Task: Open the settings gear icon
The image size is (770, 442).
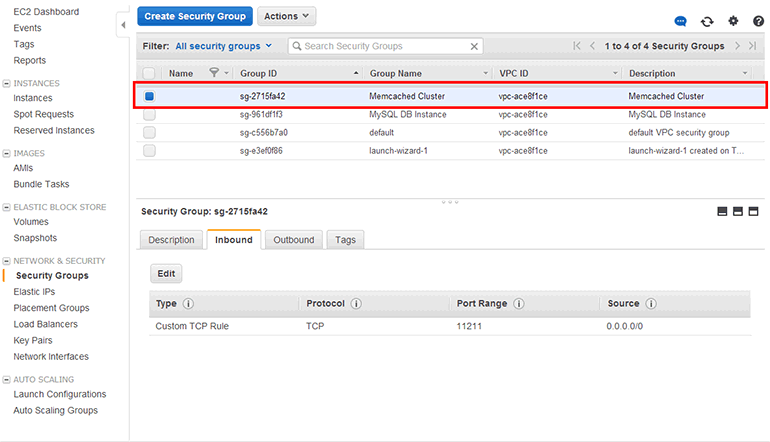Action: [733, 21]
